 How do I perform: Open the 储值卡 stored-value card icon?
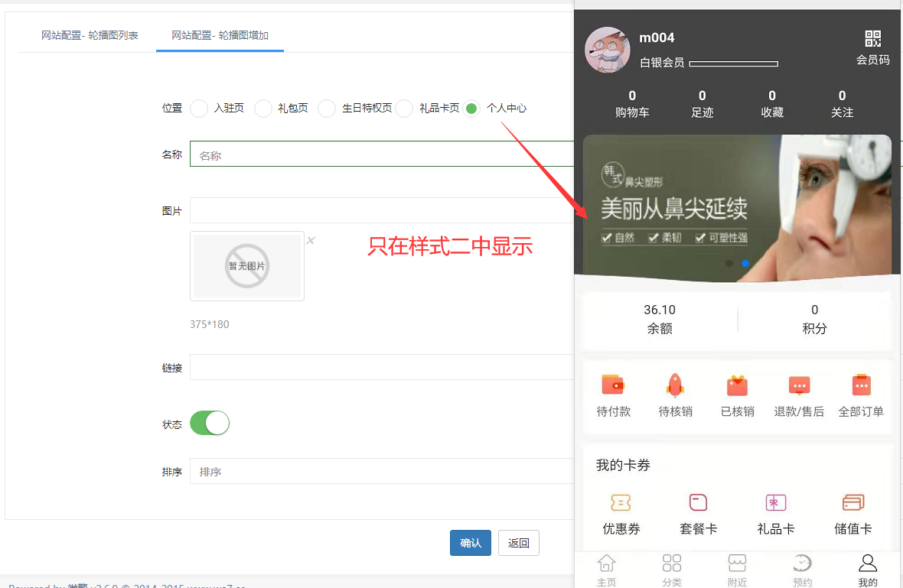pyautogui.click(x=853, y=503)
